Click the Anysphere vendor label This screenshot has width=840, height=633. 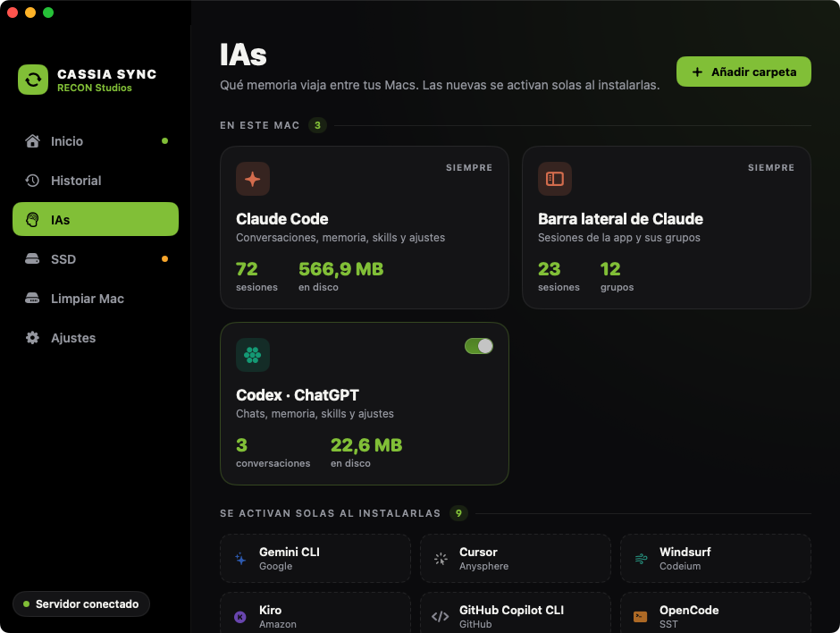483,566
